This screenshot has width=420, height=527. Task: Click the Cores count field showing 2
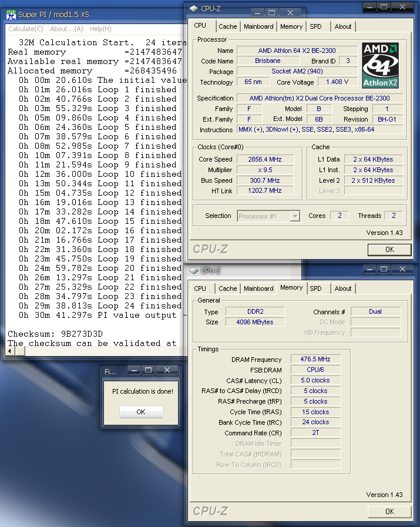pos(340,216)
